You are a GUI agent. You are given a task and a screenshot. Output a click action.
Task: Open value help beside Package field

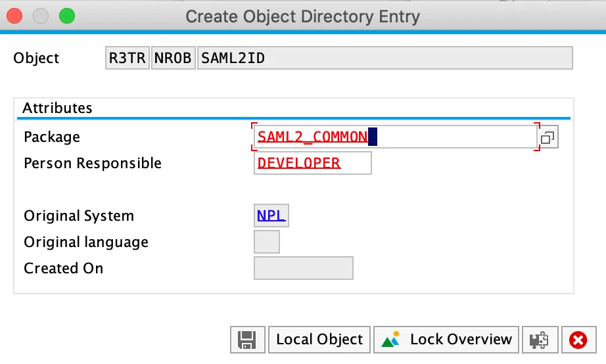[x=548, y=137]
